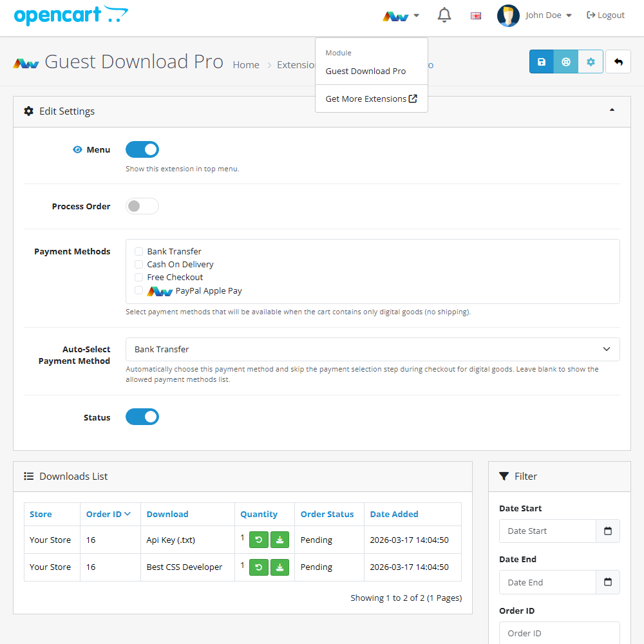Click the Logout button
This screenshot has width=644, height=644.
tap(605, 14)
